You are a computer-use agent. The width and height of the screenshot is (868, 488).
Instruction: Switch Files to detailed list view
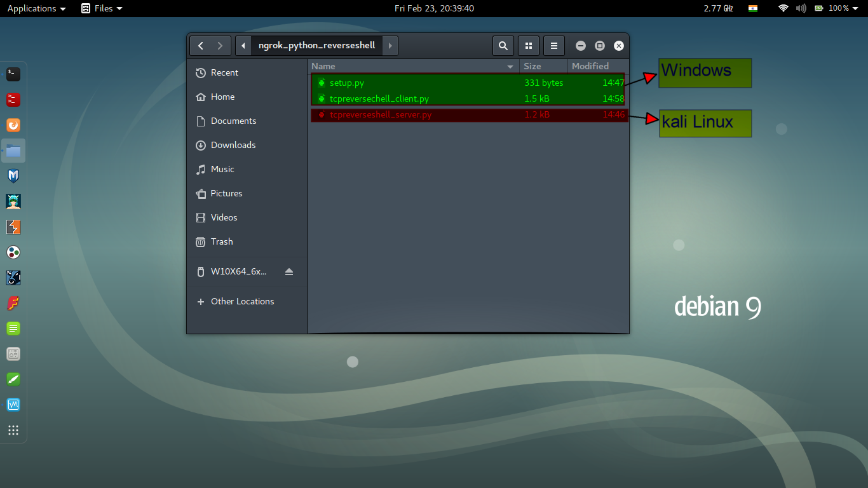point(553,45)
